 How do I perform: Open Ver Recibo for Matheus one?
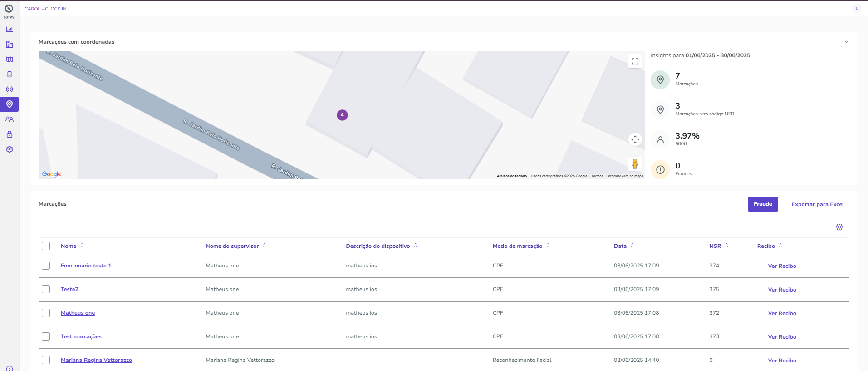(782, 313)
